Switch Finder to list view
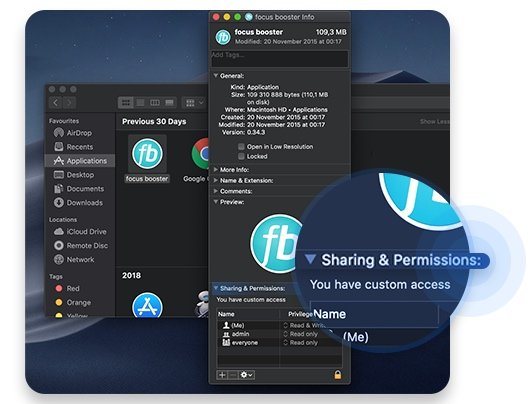The height and width of the screenshot is (404, 530). (x=140, y=102)
